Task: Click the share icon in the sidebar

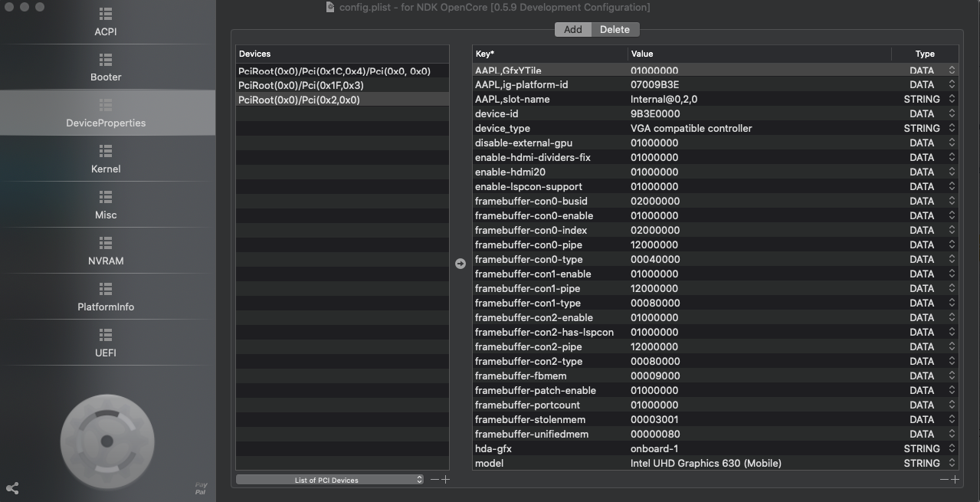Action: [12, 488]
